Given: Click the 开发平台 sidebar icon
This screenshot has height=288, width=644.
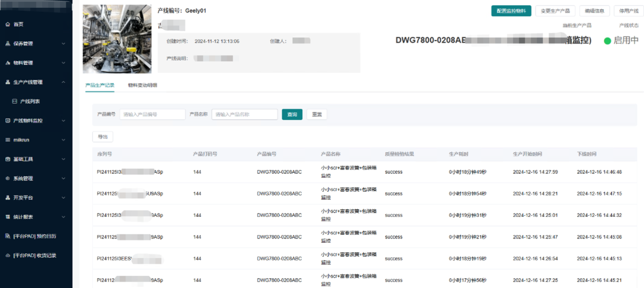Looking at the screenshot, I should (x=8, y=197).
